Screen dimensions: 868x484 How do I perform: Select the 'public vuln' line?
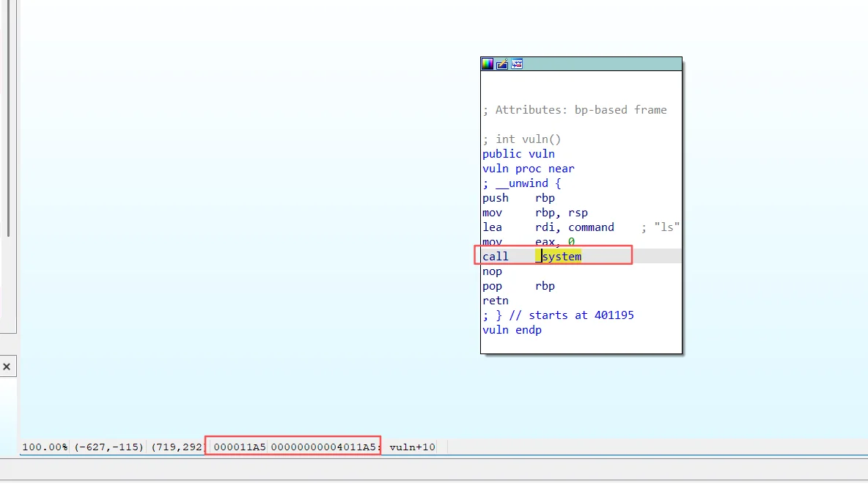coord(518,154)
